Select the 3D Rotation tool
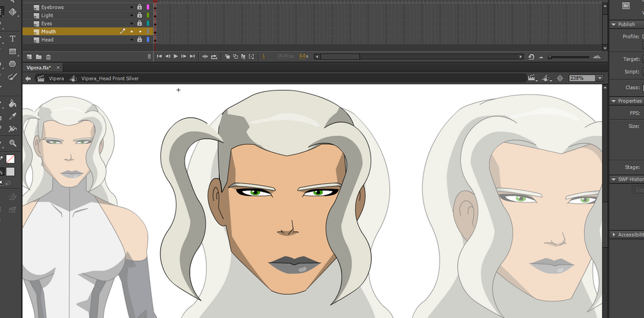Viewport: 644px width, 318px height. pyautogui.click(x=13, y=12)
